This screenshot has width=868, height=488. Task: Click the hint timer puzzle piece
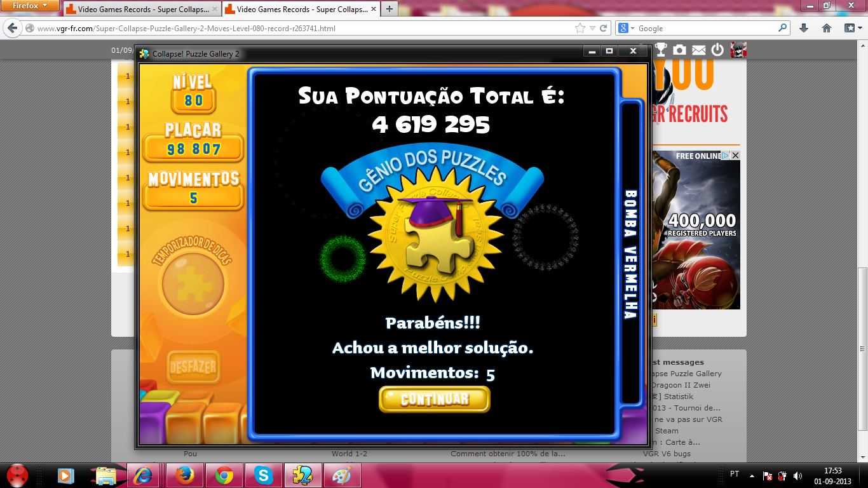coord(193,284)
